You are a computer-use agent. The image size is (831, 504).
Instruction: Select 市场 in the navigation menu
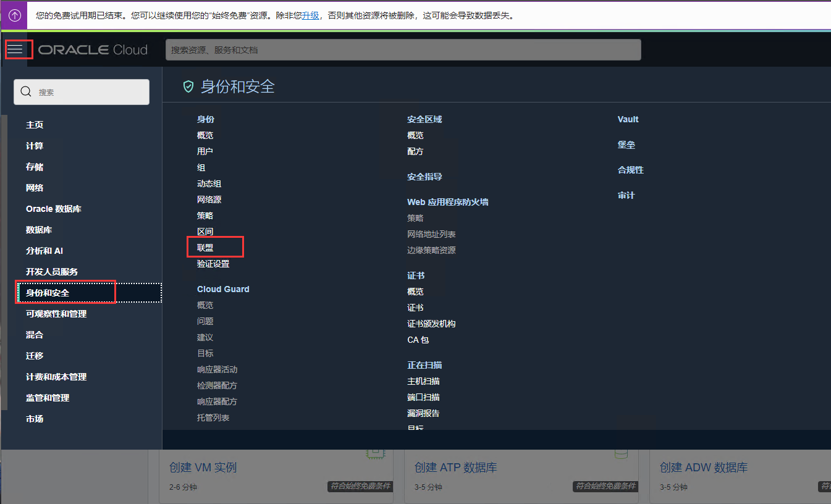point(35,419)
